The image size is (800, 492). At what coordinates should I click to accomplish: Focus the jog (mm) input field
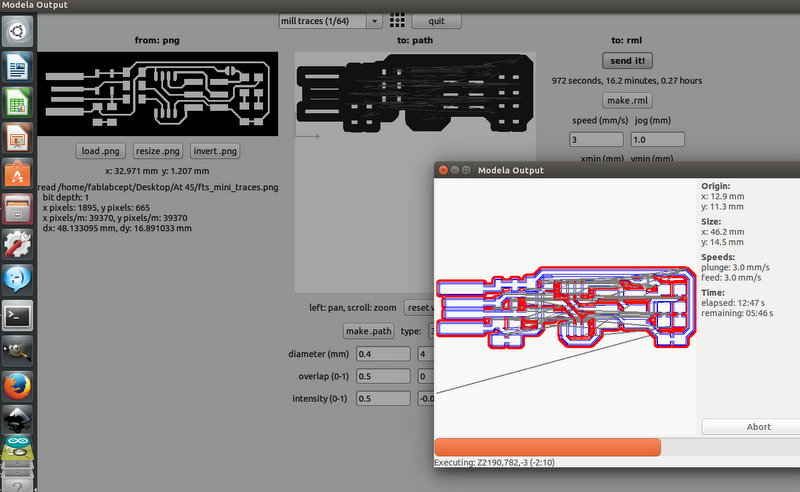coord(657,139)
